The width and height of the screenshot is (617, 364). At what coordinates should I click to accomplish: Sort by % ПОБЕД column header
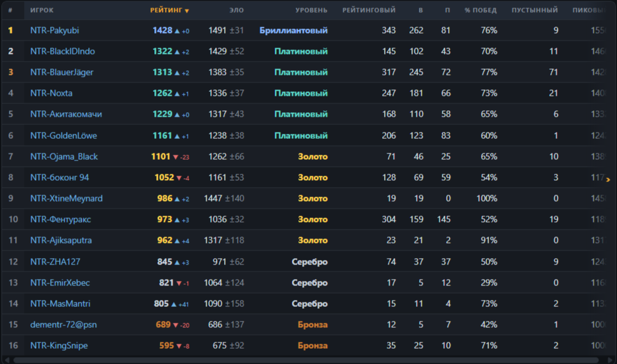481,10
